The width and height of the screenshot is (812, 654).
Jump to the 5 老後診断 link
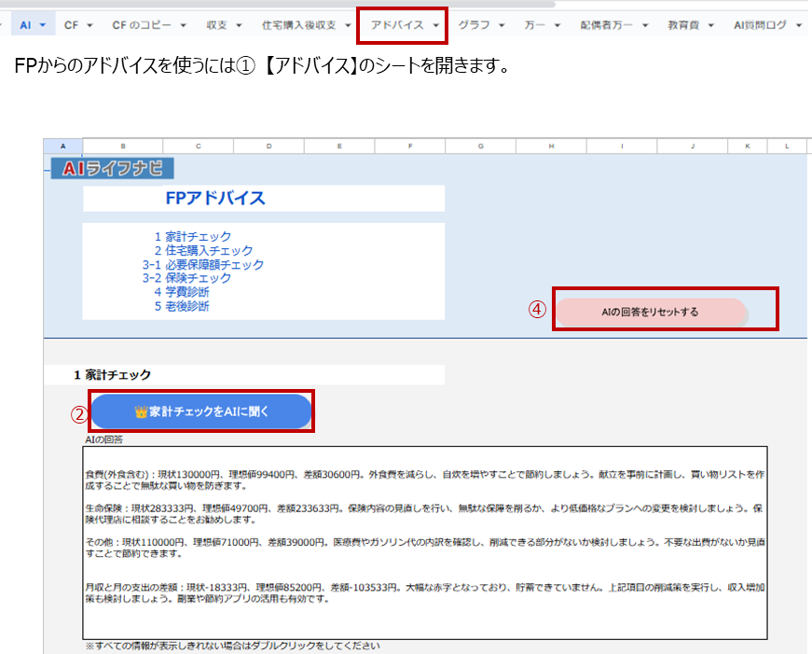click(x=182, y=306)
